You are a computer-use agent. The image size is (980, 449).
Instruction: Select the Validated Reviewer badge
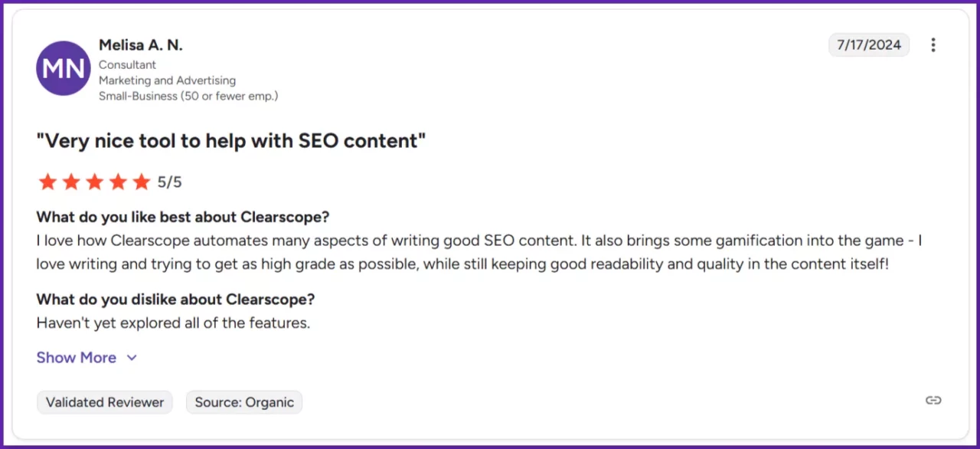click(105, 402)
